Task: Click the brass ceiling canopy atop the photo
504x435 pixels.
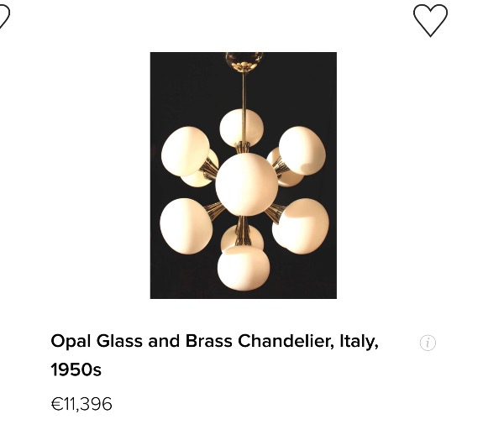Action: 243,61
